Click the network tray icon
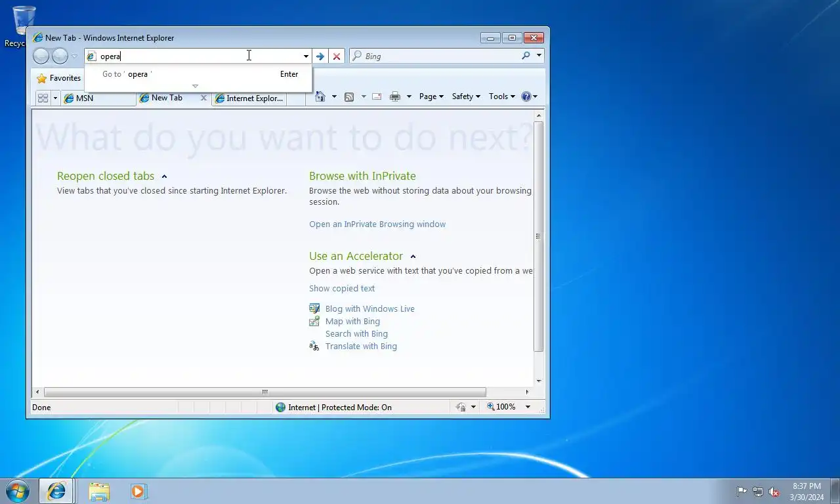Screen dimensions: 840x504 (x=758, y=492)
